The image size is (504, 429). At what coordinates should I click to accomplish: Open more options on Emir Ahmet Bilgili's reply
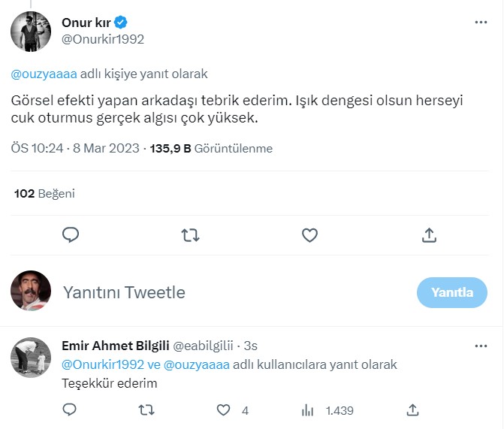point(481,346)
